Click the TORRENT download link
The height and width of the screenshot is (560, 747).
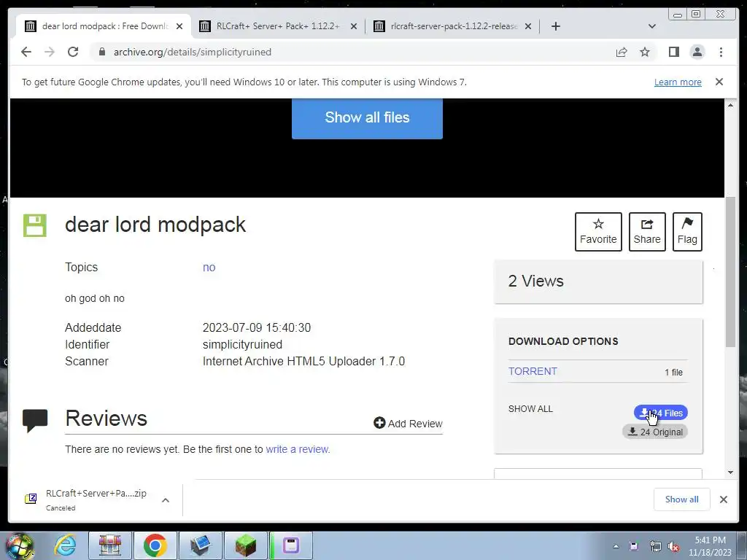(x=533, y=371)
